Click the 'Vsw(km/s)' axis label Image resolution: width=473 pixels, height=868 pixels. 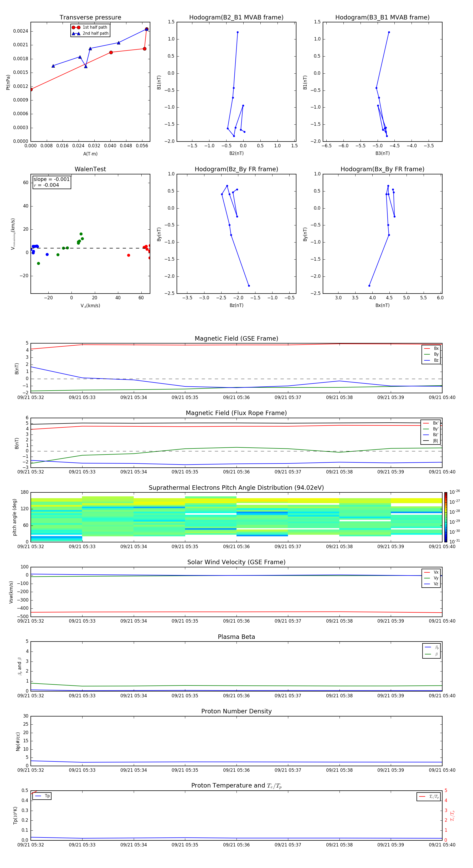click(x=11, y=592)
